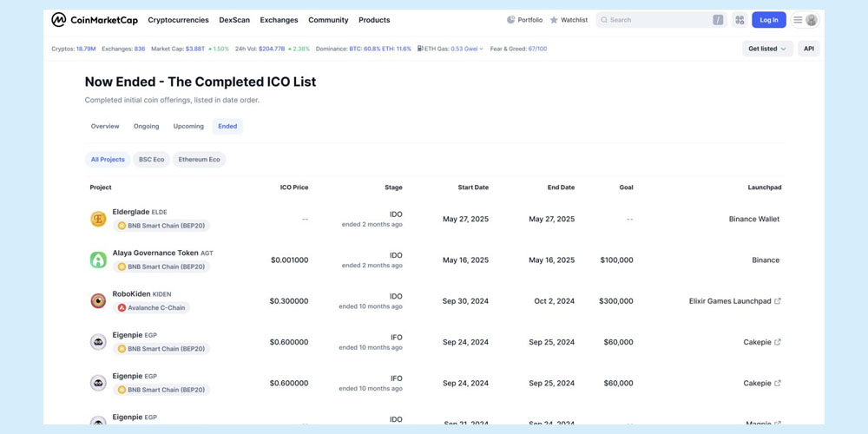The width and height of the screenshot is (868, 434).
Task: Click the RoboKiden project logo
Action: [98, 301]
